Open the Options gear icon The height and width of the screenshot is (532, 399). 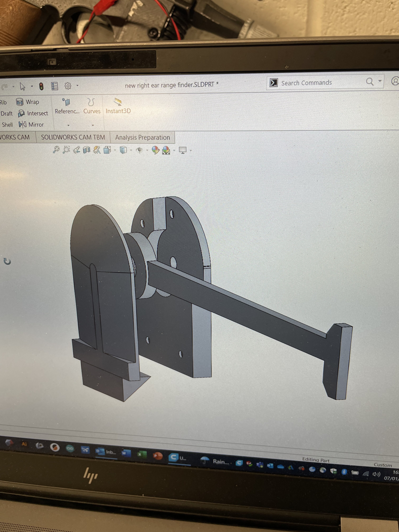click(x=68, y=86)
